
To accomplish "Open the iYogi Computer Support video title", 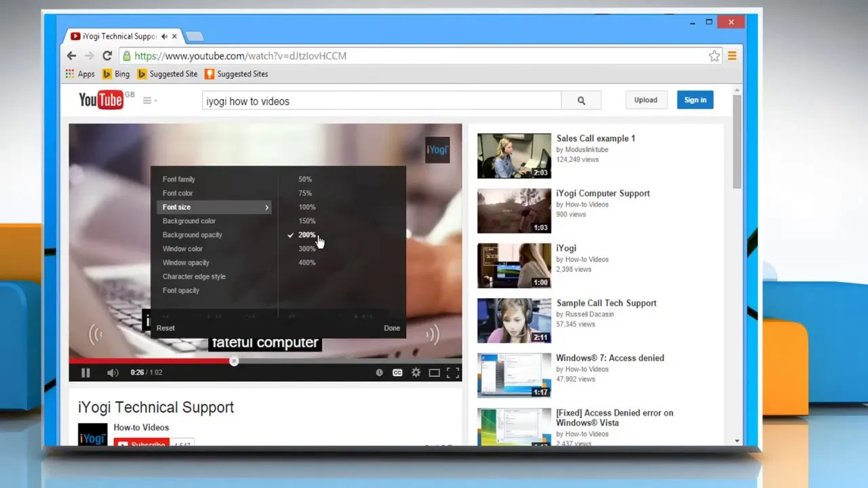I will (603, 193).
